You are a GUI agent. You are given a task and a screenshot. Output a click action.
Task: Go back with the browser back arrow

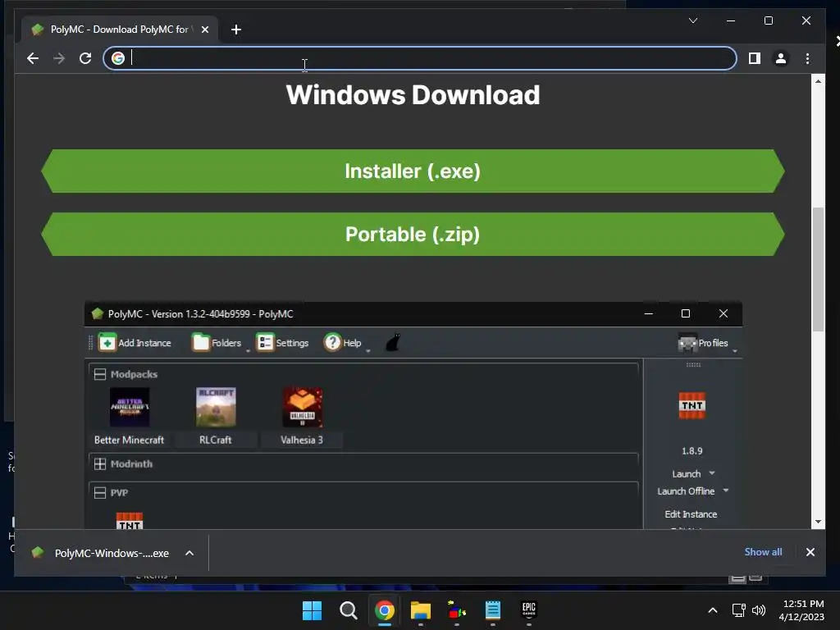pyautogui.click(x=33, y=58)
